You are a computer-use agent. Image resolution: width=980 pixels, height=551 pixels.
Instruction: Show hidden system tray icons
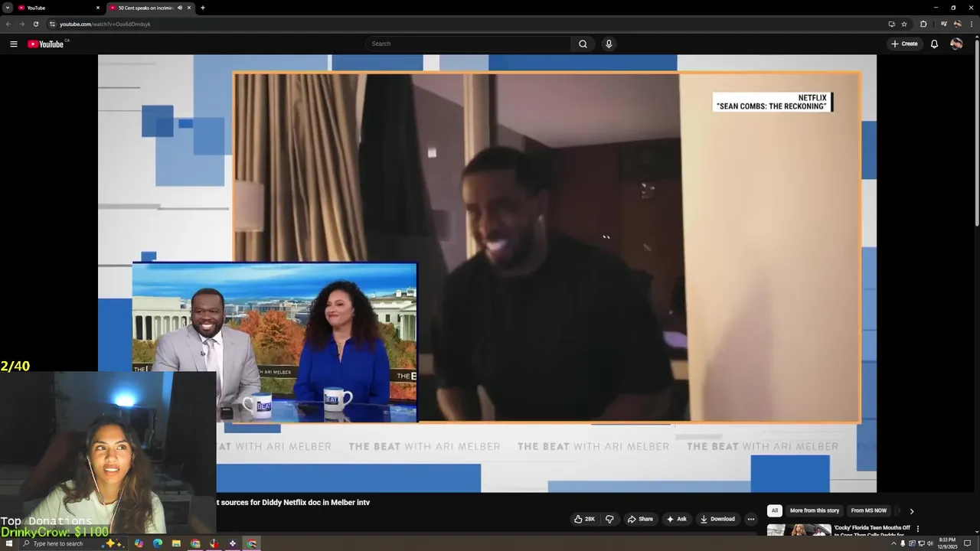[x=893, y=543]
